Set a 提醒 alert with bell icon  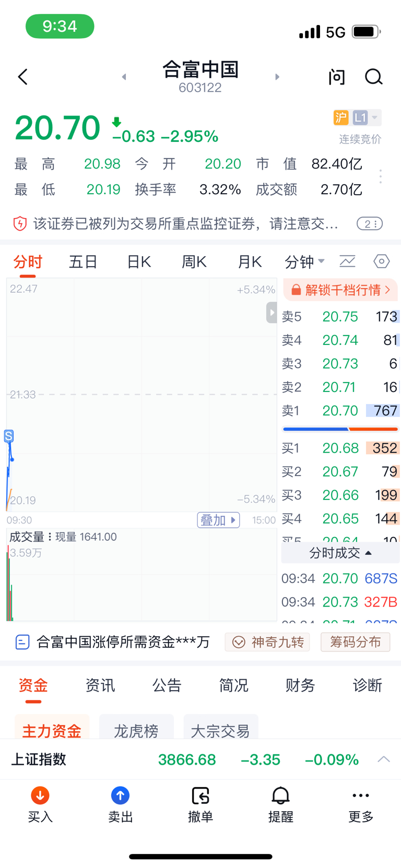pos(280,795)
